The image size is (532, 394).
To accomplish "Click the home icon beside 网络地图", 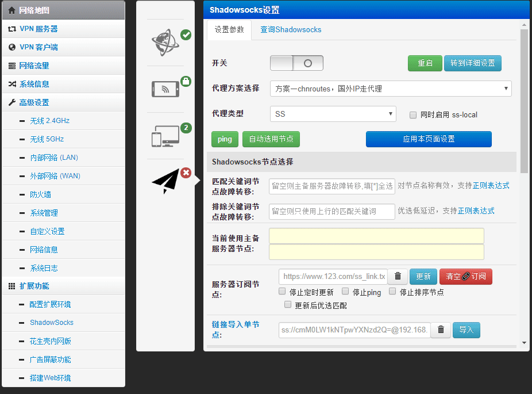I will (12, 10).
